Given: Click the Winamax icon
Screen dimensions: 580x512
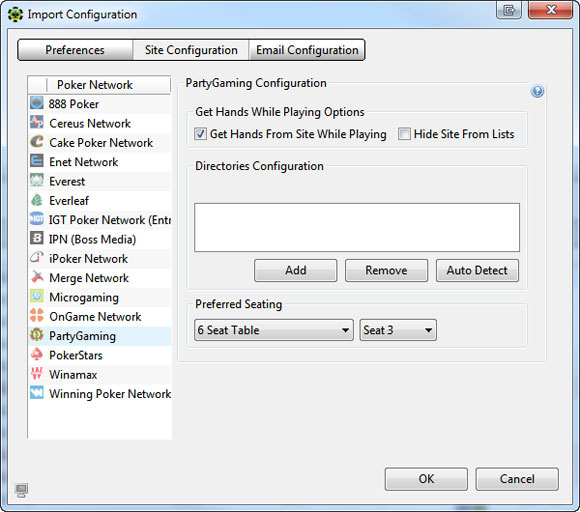Looking at the screenshot, I should [x=37, y=373].
